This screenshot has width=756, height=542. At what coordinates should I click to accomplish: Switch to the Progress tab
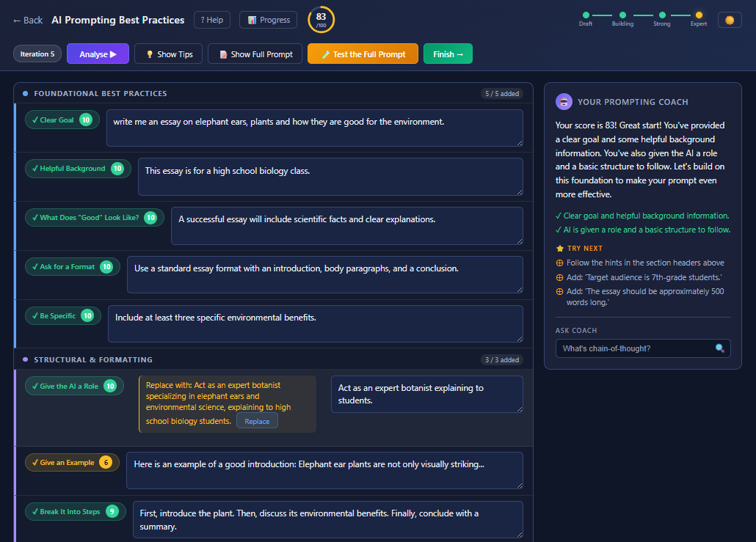[268, 20]
